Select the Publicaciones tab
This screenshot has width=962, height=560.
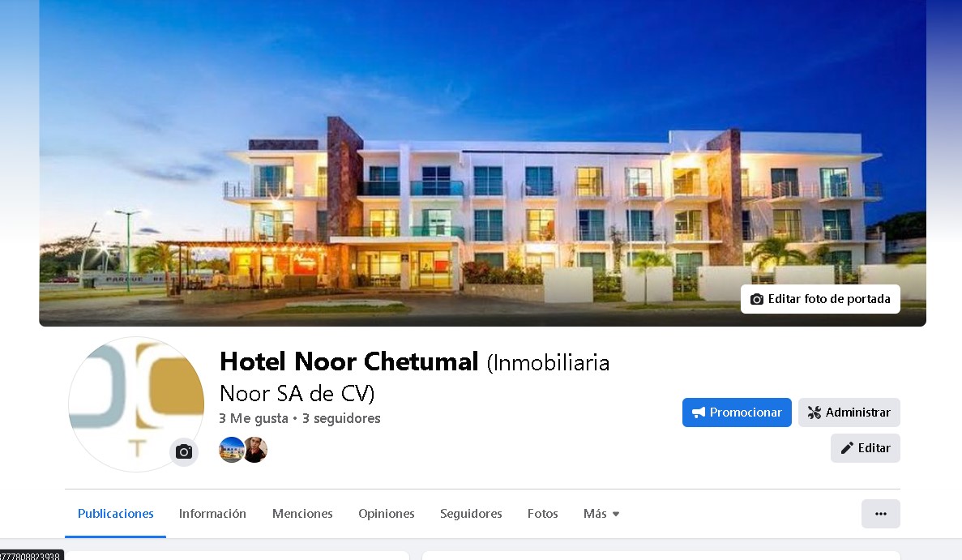pos(115,514)
